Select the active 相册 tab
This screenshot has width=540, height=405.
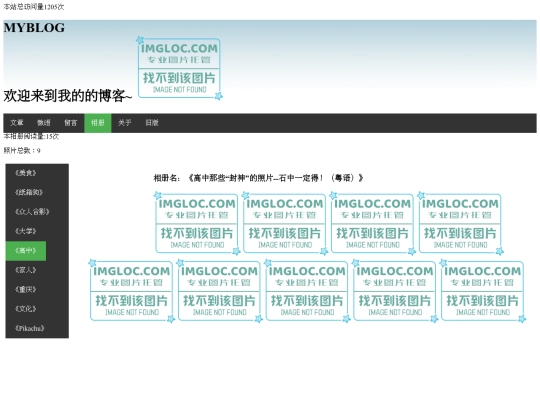[x=98, y=123]
